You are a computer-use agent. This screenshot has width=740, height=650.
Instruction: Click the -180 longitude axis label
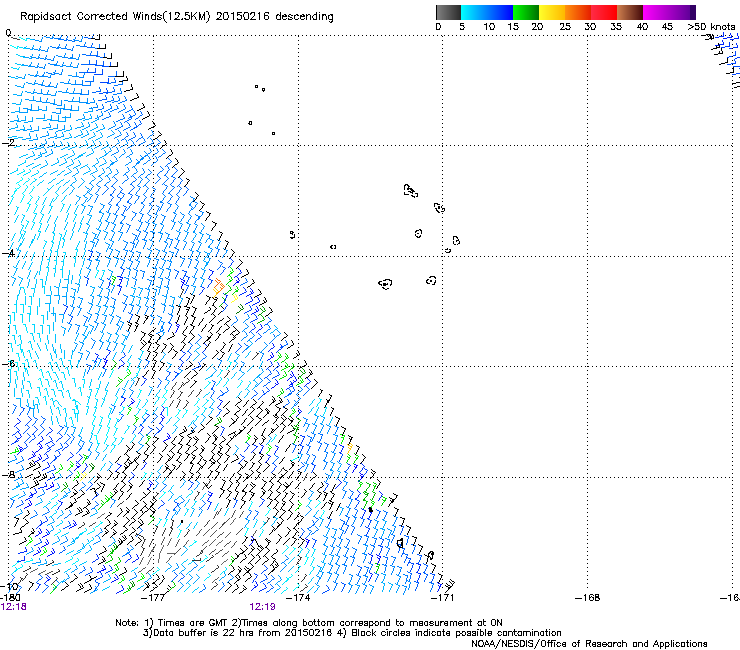(x=10, y=598)
